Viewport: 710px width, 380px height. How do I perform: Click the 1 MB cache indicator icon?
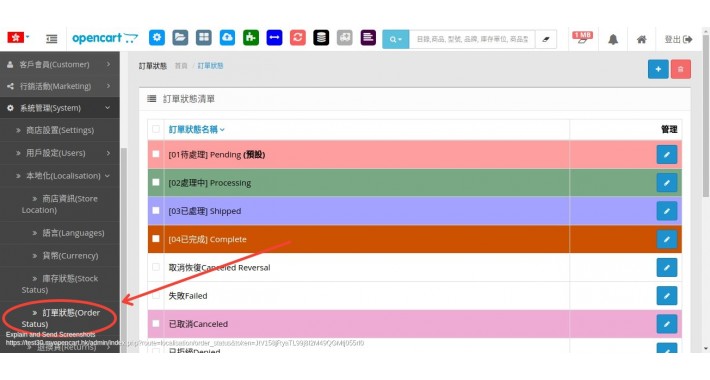tap(582, 38)
